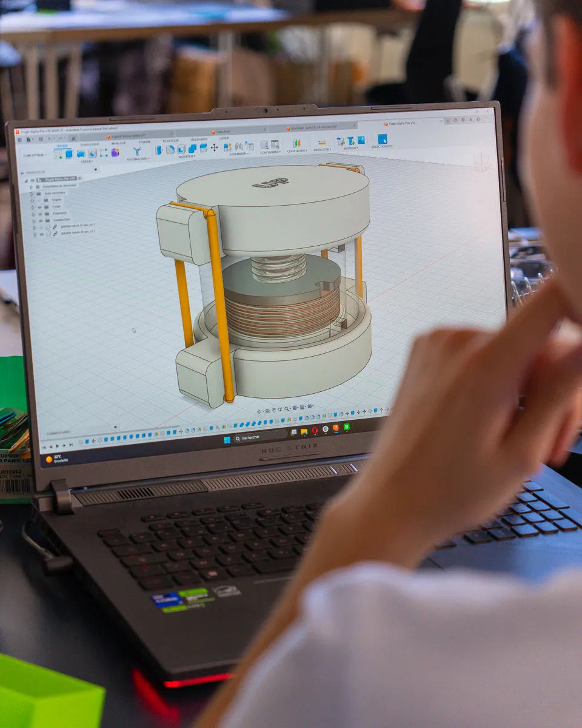
Task: Open the Conception workspace dropdown
Action: coord(35,155)
